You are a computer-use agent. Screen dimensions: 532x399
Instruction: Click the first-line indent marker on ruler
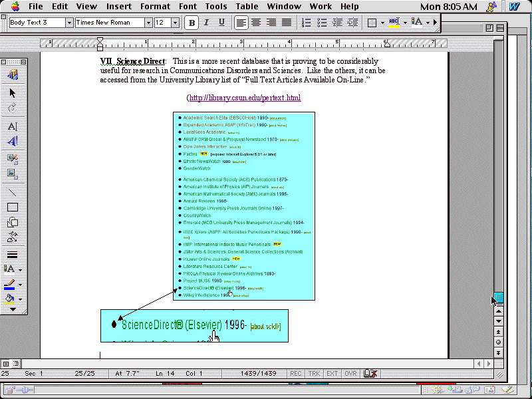pyautogui.click(x=100, y=40)
